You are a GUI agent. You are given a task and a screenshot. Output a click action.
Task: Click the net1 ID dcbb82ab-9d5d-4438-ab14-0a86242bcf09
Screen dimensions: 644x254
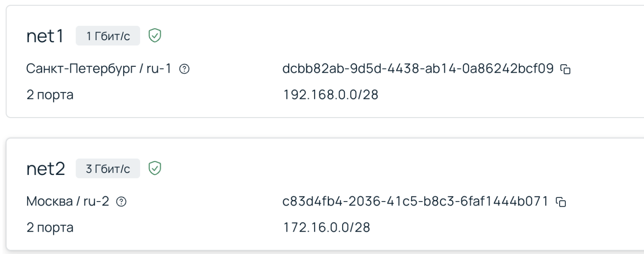point(418,69)
